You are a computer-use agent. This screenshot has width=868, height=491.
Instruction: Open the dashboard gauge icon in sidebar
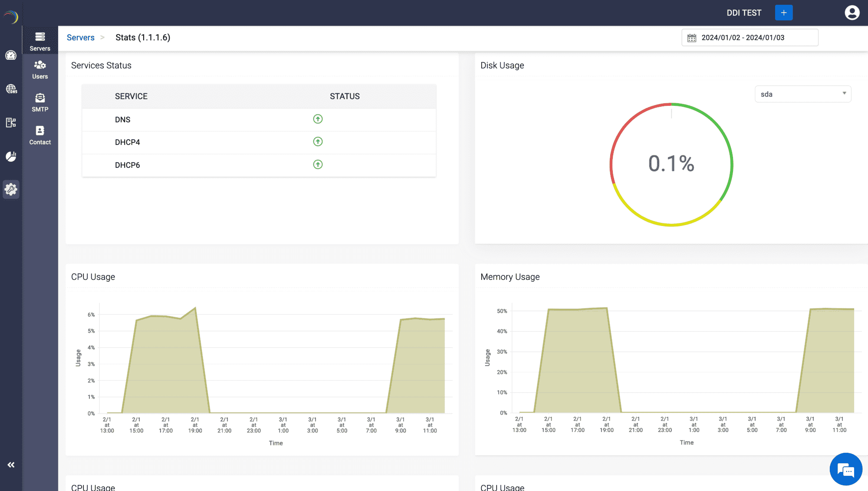11,56
